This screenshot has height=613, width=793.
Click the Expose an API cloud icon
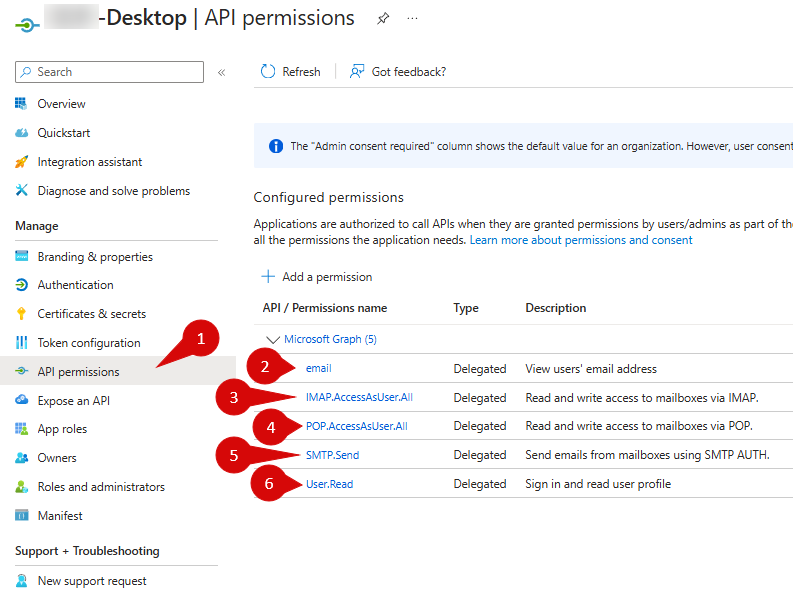(x=21, y=400)
